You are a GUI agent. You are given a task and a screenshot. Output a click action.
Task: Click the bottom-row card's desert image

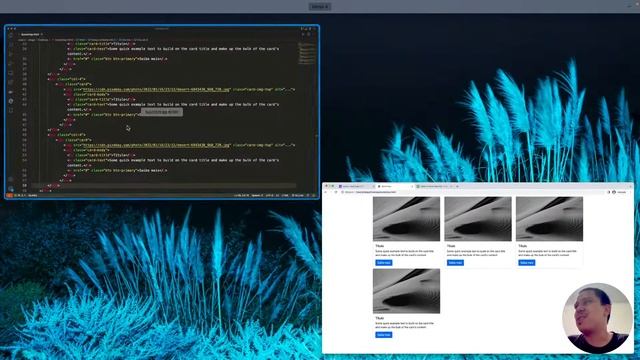pyautogui.click(x=407, y=291)
